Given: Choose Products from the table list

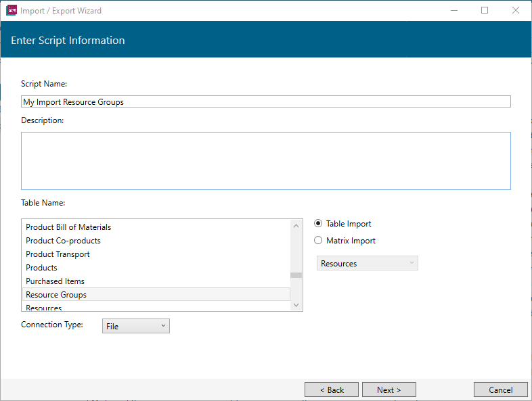Looking at the screenshot, I should tap(41, 268).
